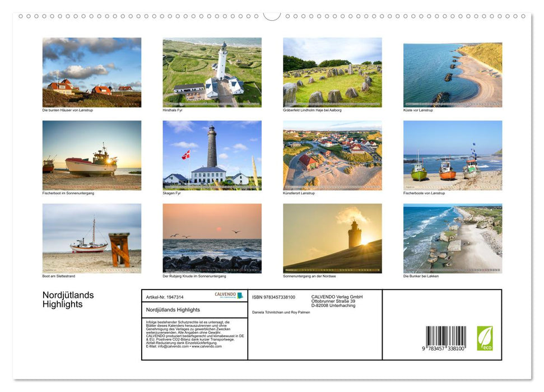
Task: Open Der Rubjerg Knude im Sonnenuntergang image
Action: [x=212, y=238]
